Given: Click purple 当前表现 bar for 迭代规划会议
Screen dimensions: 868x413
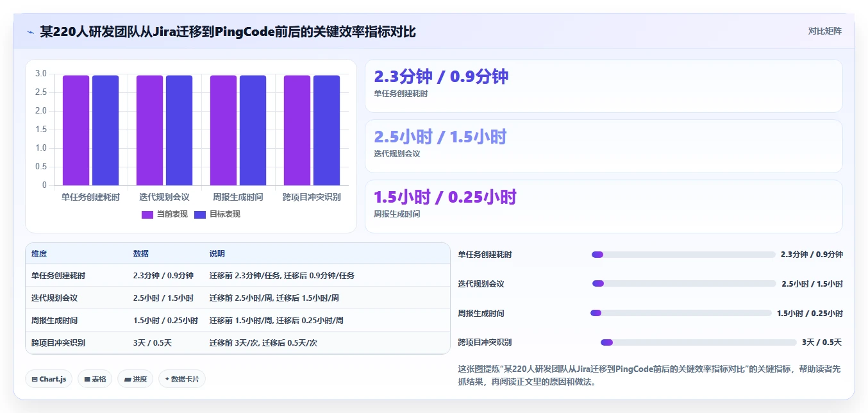Looking at the screenshot, I should pos(149,130).
